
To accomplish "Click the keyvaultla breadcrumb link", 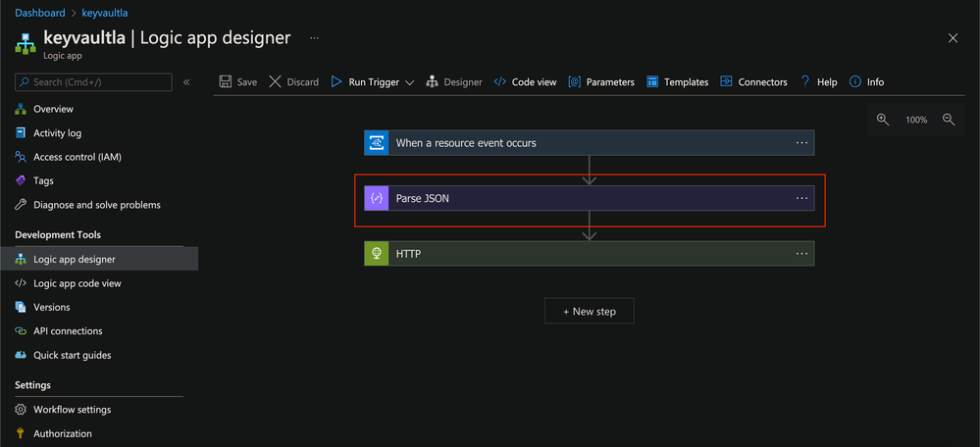I will tap(105, 13).
